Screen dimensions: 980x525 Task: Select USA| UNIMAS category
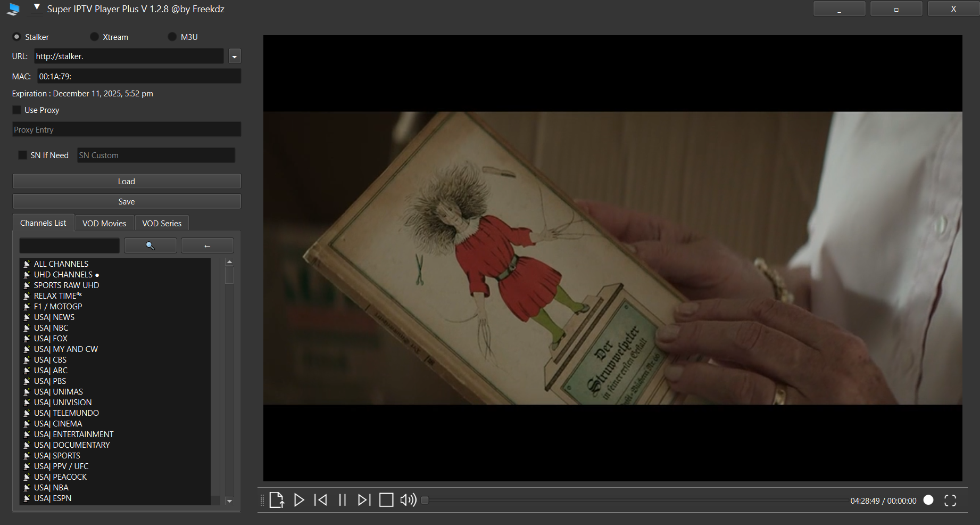[x=59, y=391]
